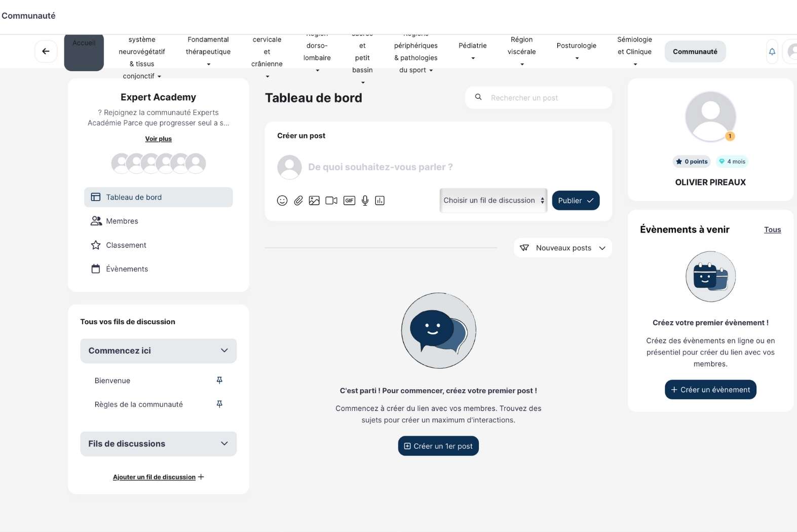Viewport: 797px width, 532px height.
Task: Record audio with microphone icon
Action: [365, 201]
